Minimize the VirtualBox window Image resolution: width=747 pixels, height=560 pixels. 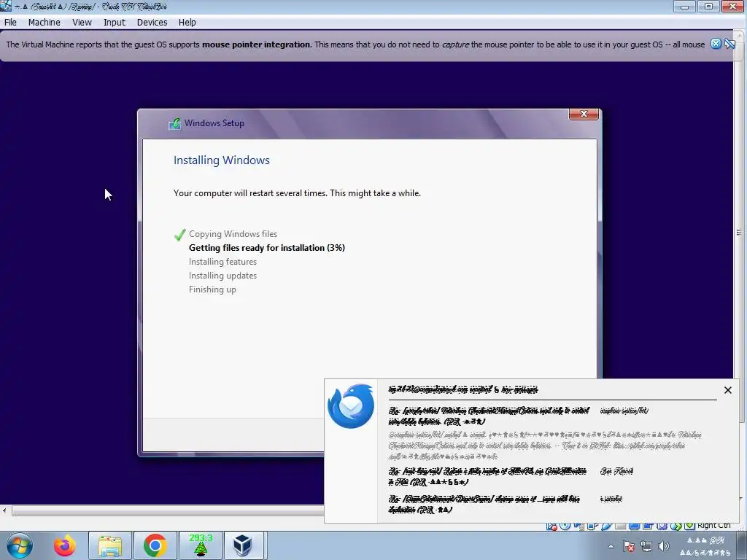684,6
